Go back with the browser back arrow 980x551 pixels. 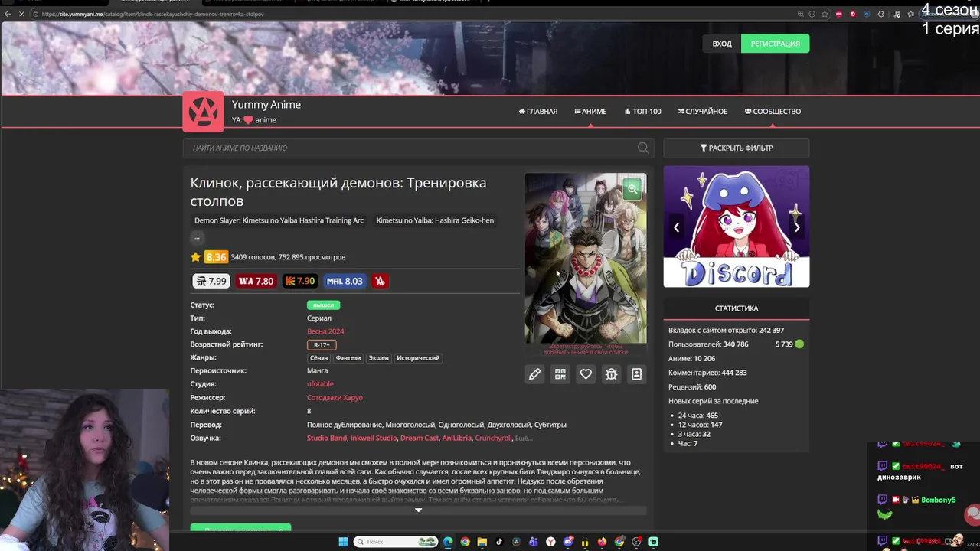point(8,14)
